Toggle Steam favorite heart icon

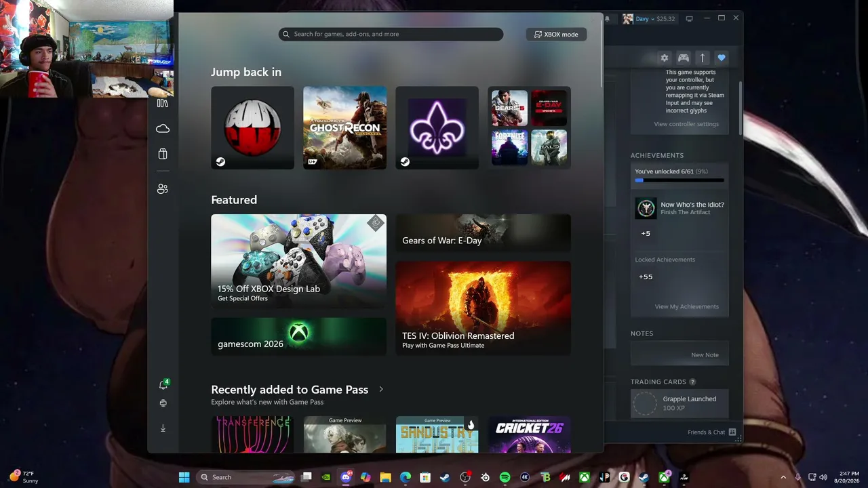(x=722, y=58)
